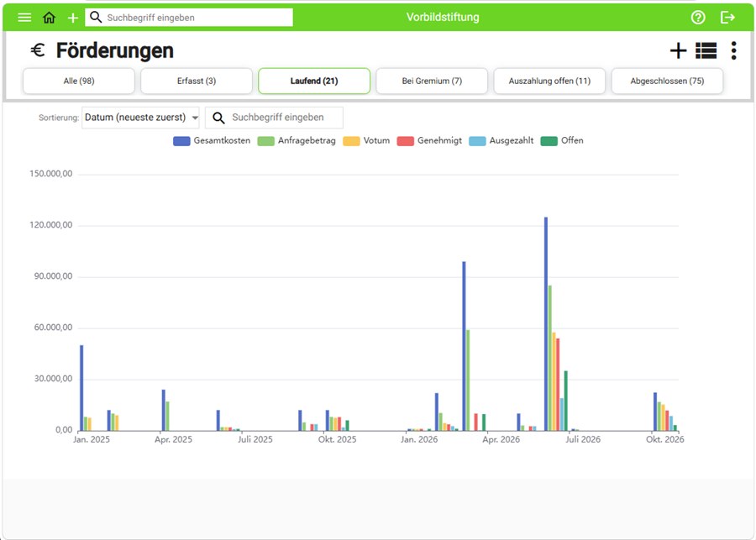Select the Laufend (21) tab
756x540 pixels.
pyautogui.click(x=314, y=81)
